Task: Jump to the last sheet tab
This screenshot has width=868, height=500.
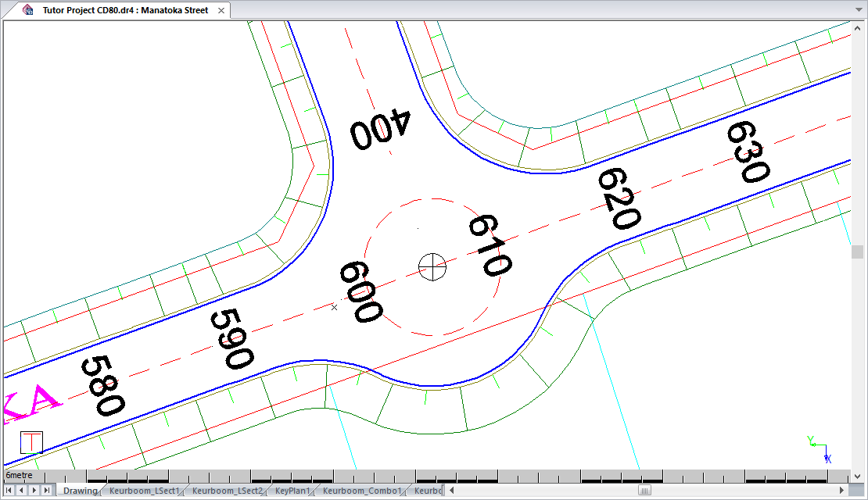Action: 46,491
